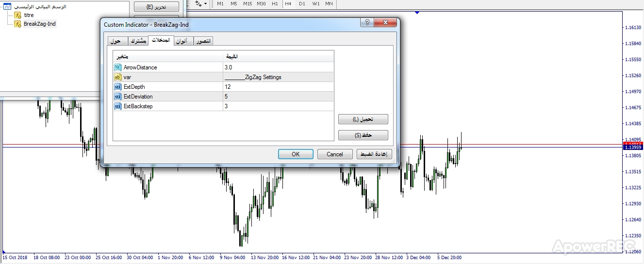Click the main chart icon in indicator tree
Screen dimensions: 644x264
[7, 7]
